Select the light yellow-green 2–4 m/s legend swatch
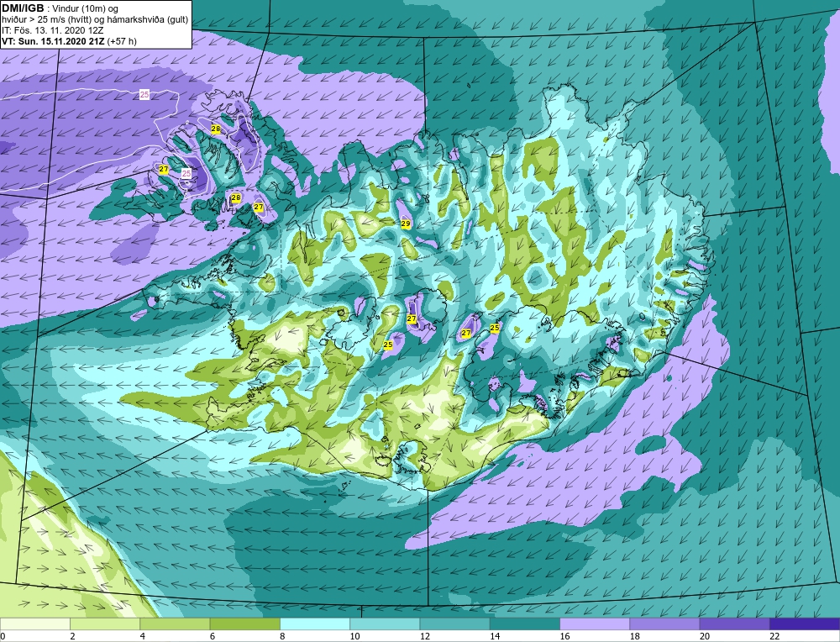This screenshot has width=840, height=642. [x=105, y=624]
